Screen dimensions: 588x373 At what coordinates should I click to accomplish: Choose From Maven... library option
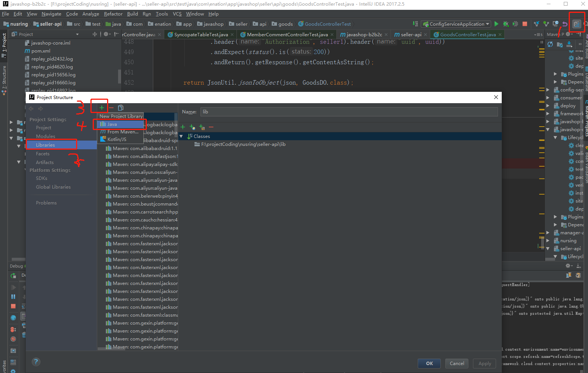[x=121, y=132]
